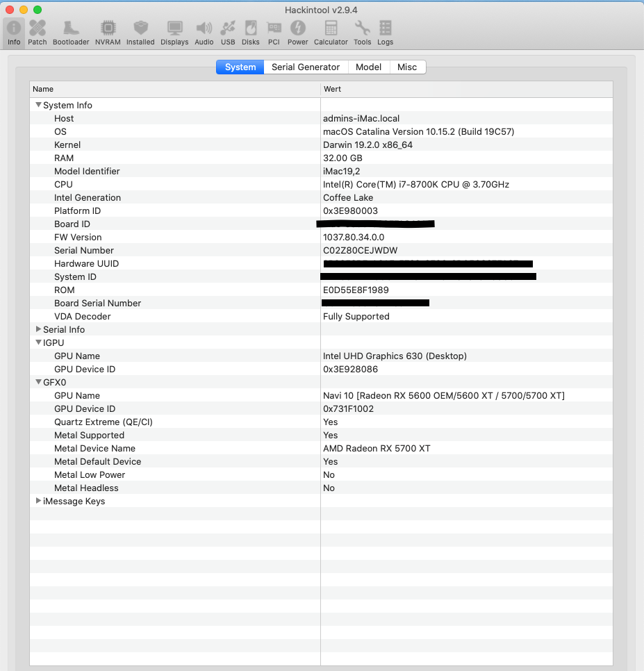
Task: Maximize the Hackintool window
Action: coord(38,10)
